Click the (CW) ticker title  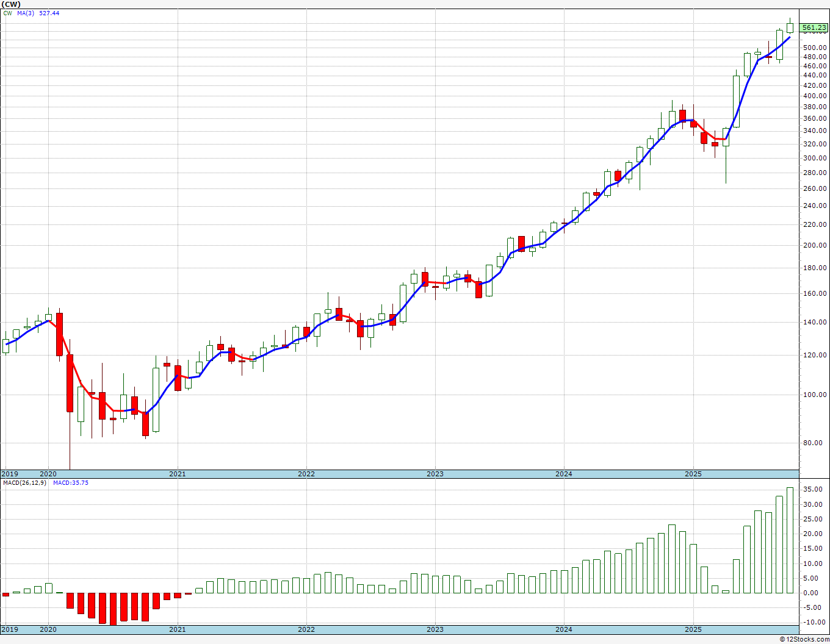10,4
